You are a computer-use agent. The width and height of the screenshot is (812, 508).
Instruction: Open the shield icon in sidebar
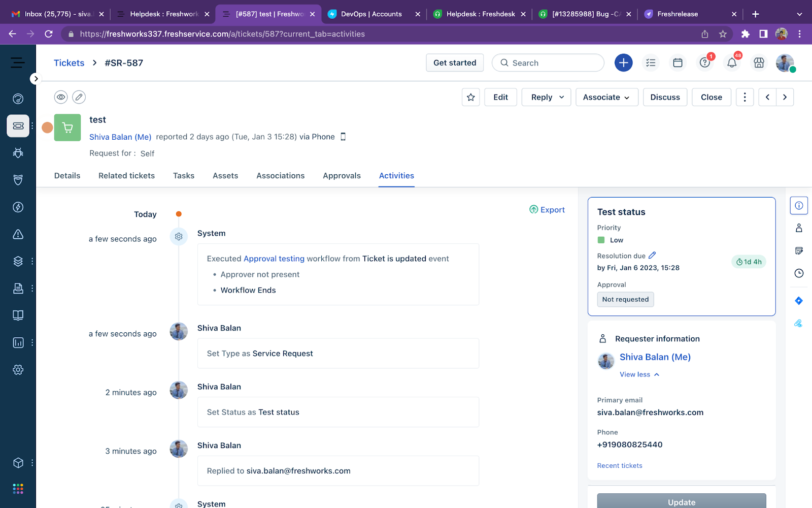click(x=18, y=180)
